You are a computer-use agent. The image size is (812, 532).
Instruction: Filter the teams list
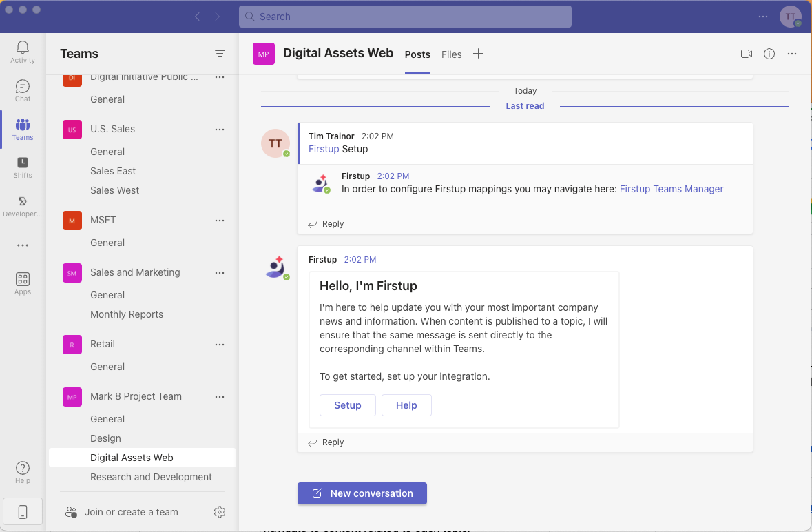point(220,53)
